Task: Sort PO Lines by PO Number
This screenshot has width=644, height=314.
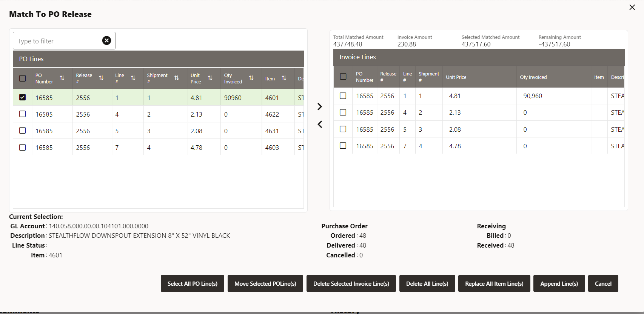Action: coord(62,78)
